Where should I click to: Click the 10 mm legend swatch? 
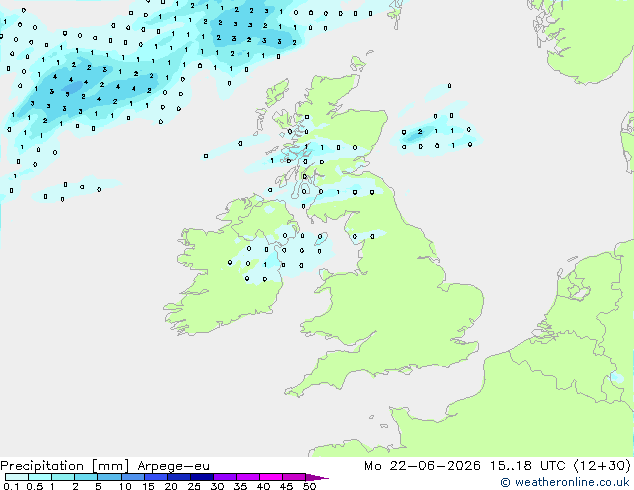(132, 477)
